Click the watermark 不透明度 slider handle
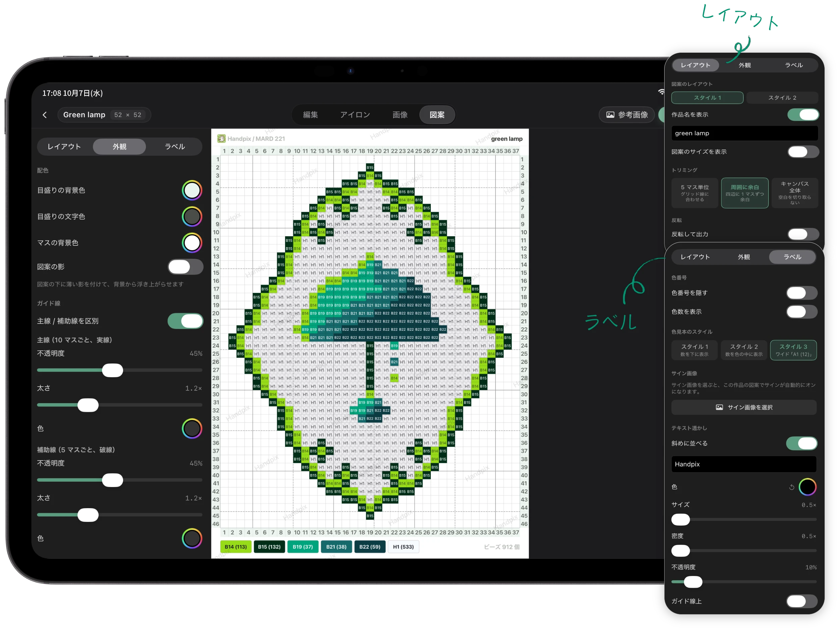 coord(693,582)
